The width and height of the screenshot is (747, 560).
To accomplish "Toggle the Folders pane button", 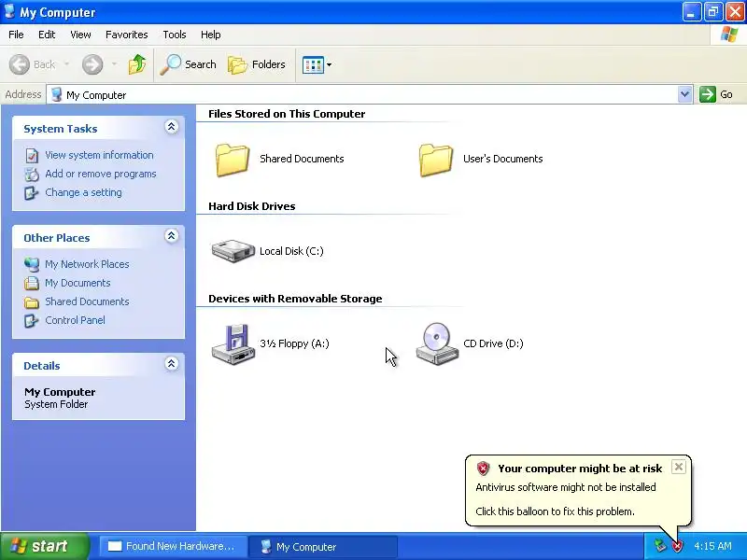I will point(256,64).
